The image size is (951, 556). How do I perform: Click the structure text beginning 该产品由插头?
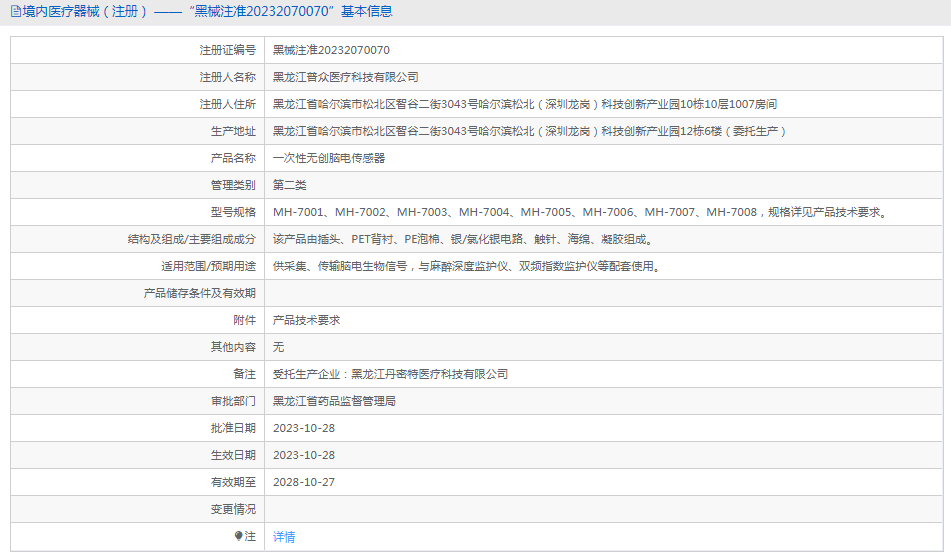[x=464, y=239]
